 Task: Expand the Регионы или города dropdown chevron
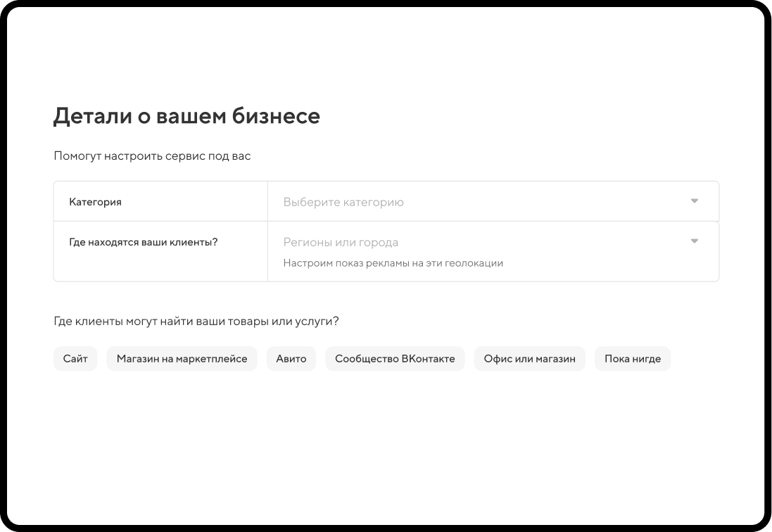click(695, 241)
